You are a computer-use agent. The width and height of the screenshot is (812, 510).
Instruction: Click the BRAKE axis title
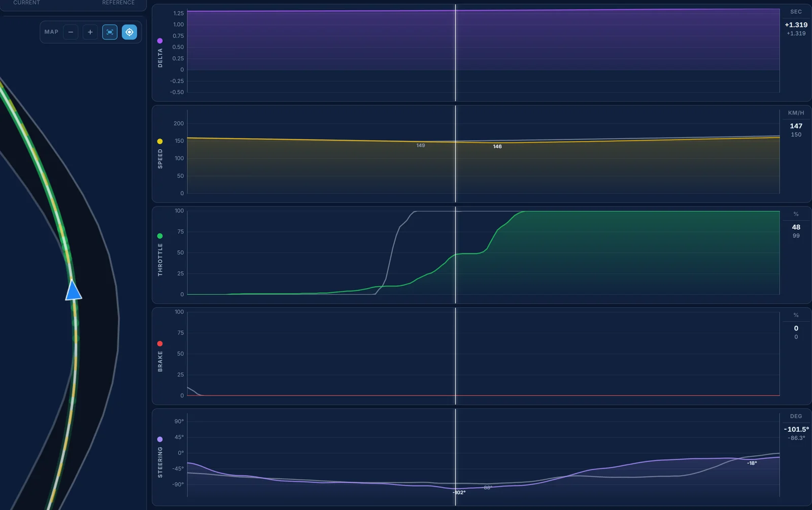click(x=160, y=361)
